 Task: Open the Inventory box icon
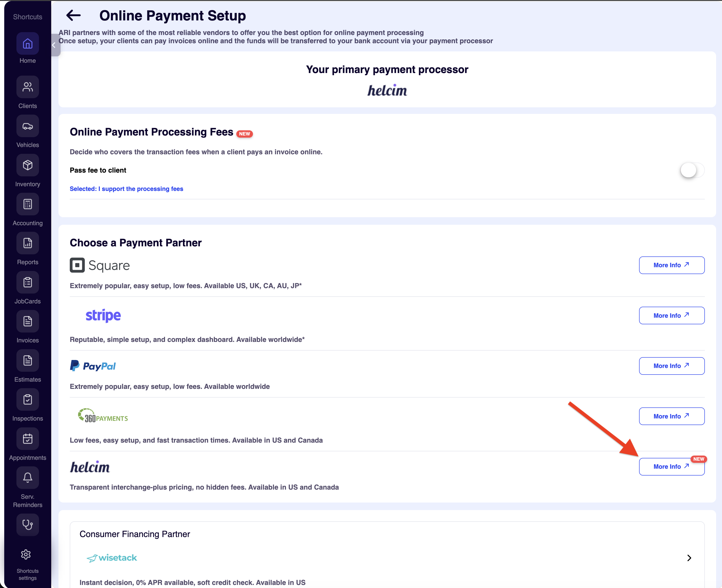(27, 165)
